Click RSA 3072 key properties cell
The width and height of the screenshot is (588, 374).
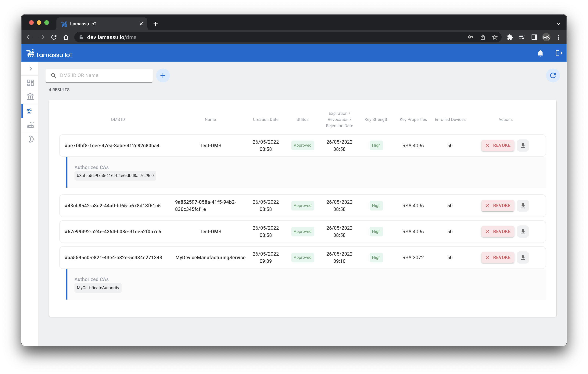click(x=413, y=257)
